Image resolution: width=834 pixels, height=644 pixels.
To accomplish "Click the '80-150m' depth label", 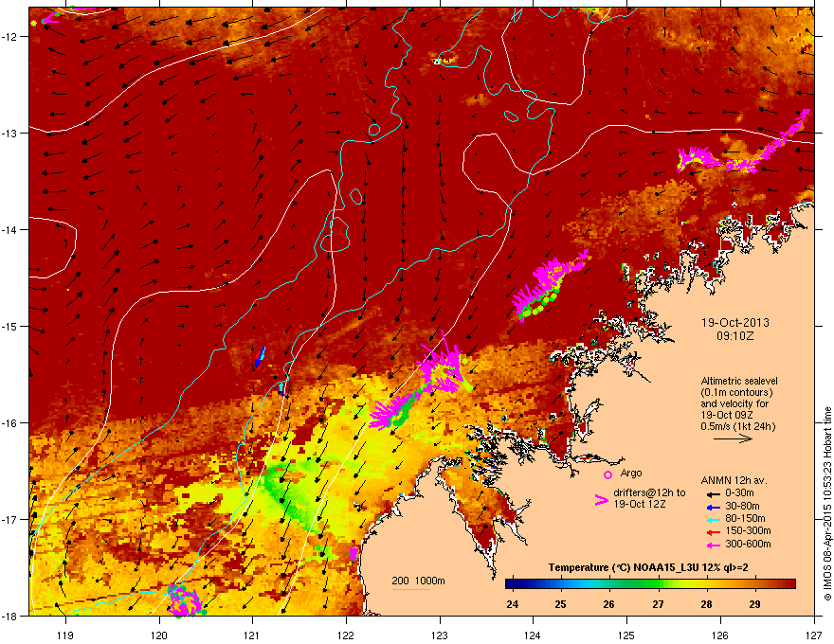I will point(745,519).
